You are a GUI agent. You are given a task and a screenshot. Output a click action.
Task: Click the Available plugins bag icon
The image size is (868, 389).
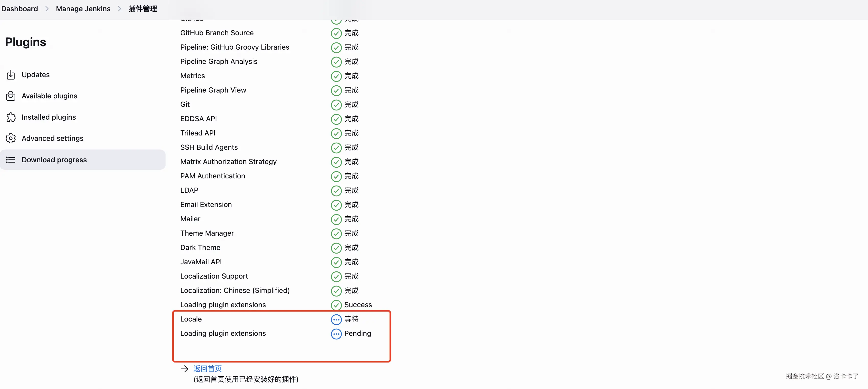coord(11,96)
